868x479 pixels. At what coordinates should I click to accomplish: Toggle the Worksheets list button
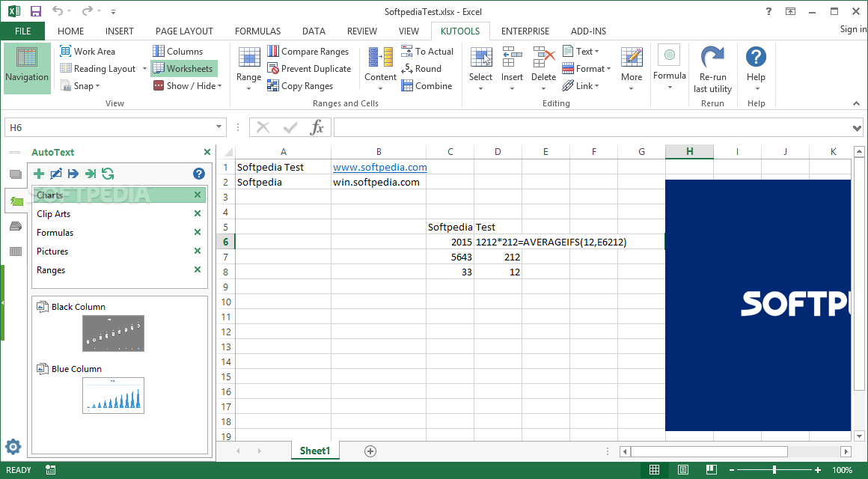[x=183, y=69]
